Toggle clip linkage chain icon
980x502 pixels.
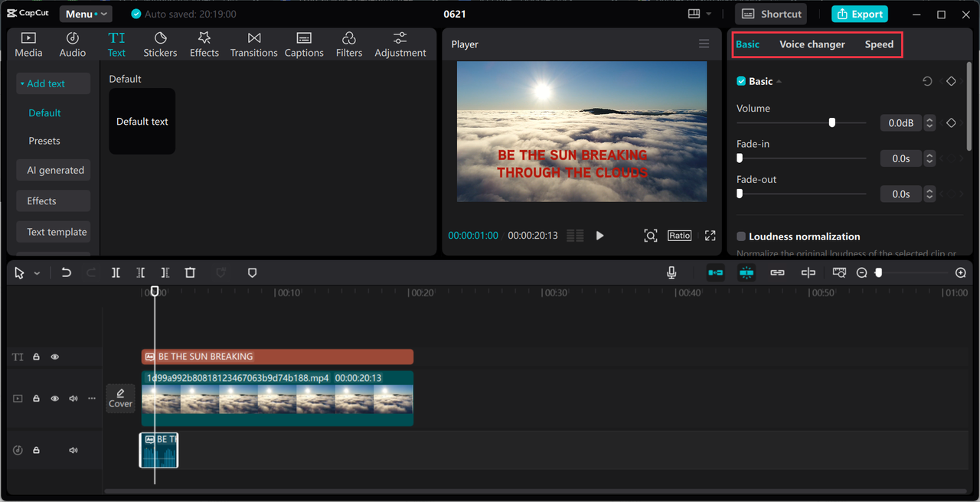[x=777, y=272]
